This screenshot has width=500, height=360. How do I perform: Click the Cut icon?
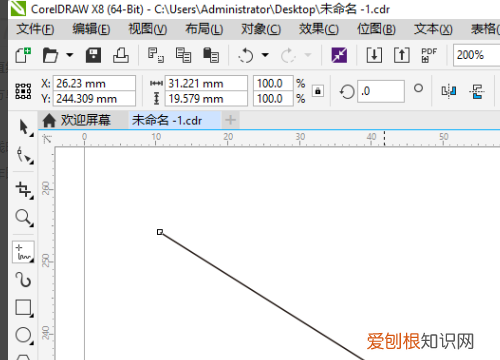point(156,55)
